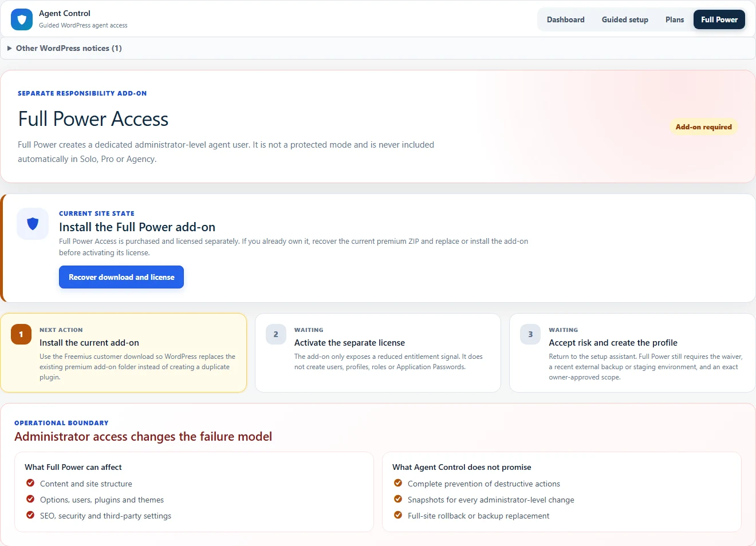Click the What Full Power can affect title
756x546 pixels.
pyautogui.click(x=73, y=467)
